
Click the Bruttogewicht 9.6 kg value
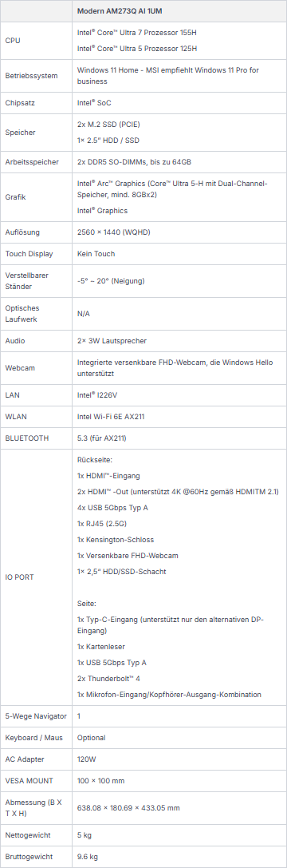point(88,857)
